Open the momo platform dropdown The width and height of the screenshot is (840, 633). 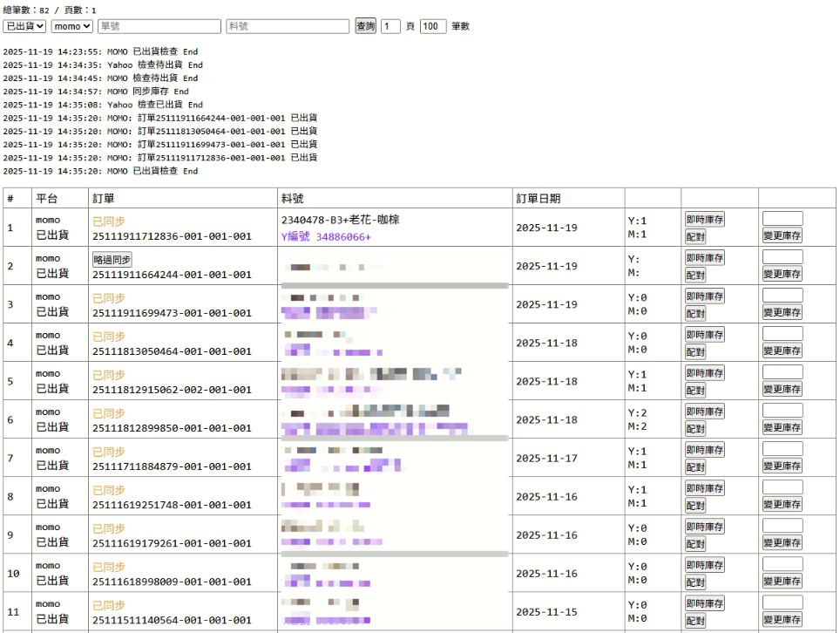[x=72, y=26]
